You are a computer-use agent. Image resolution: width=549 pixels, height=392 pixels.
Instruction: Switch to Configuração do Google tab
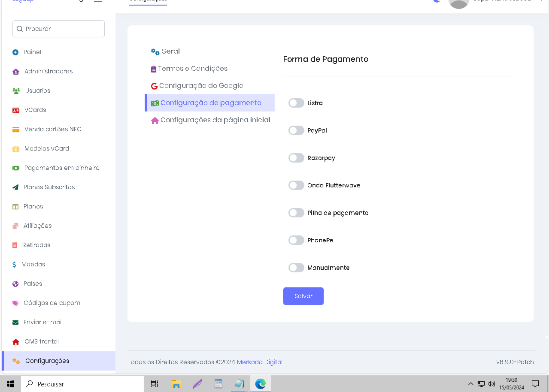(201, 86)
